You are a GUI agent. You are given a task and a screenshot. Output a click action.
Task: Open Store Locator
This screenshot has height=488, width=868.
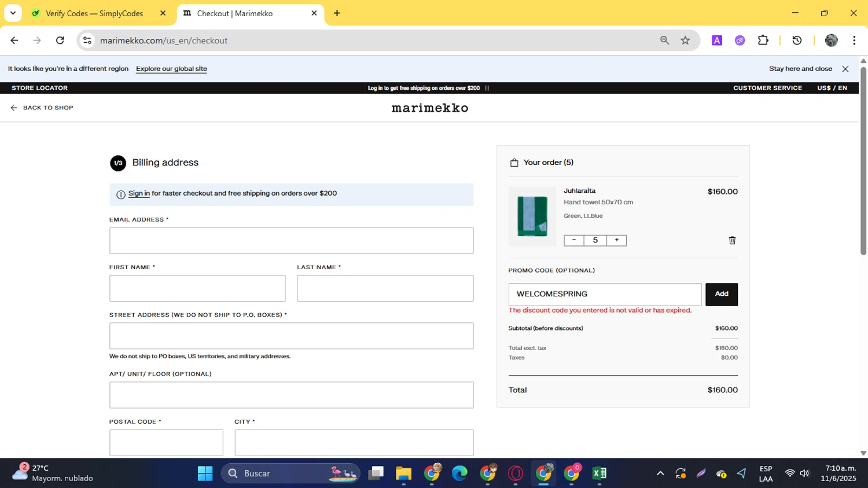pyautogui.click(x=39, y=88)
